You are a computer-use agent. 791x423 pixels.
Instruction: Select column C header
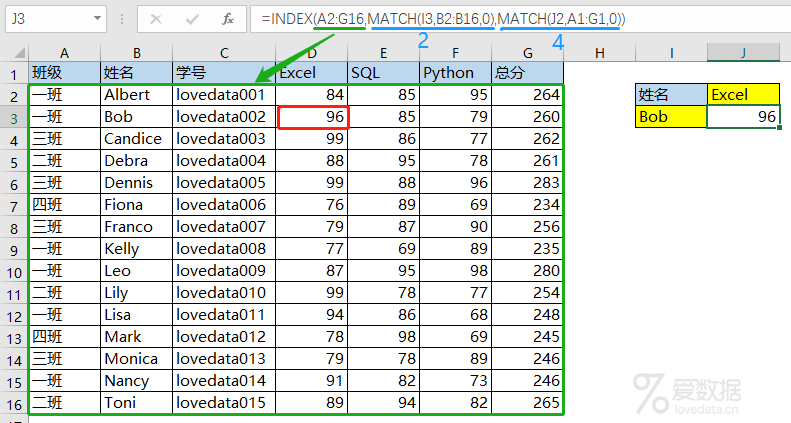click(x=224, y=53)
